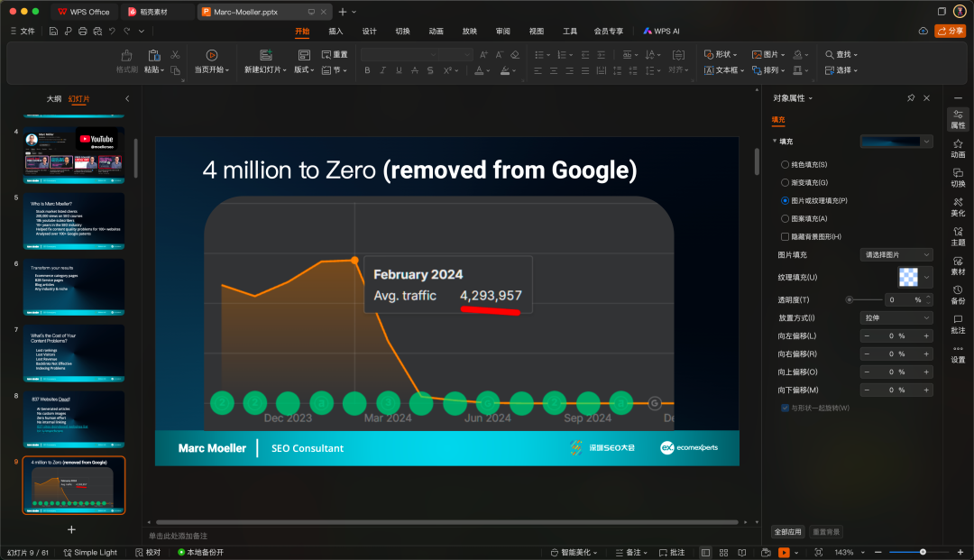This screenshot has height=560, width=974.
Task: Open the placement mode (拉伸) dropdown
Action: click(896, 317)
